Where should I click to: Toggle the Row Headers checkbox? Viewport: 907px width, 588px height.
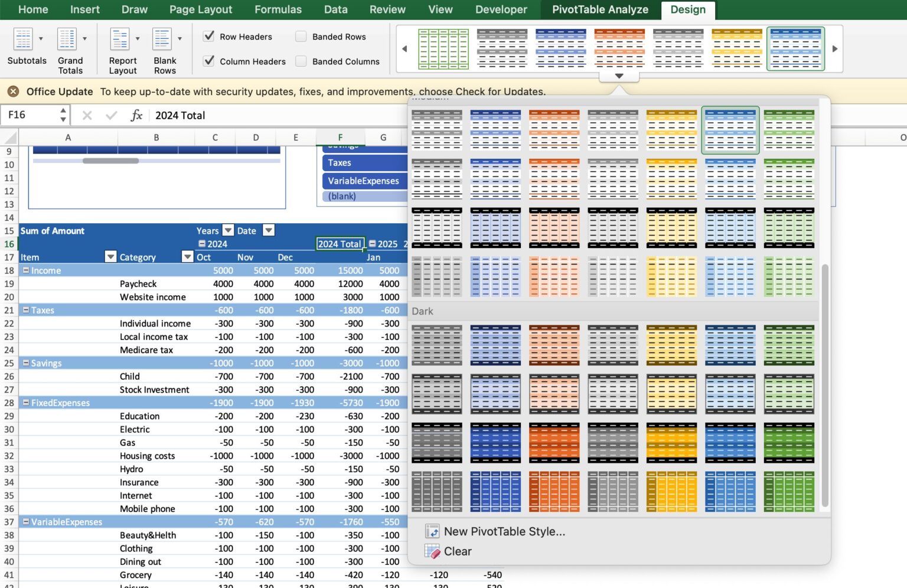pyautogui.click(x=209, y=36)
